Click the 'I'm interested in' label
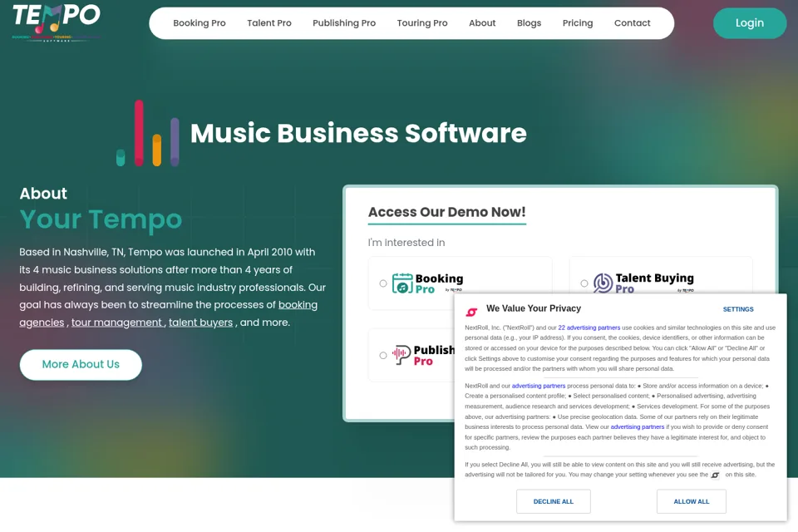The width and height of the screenshot is (798, 532). point(406,243)
